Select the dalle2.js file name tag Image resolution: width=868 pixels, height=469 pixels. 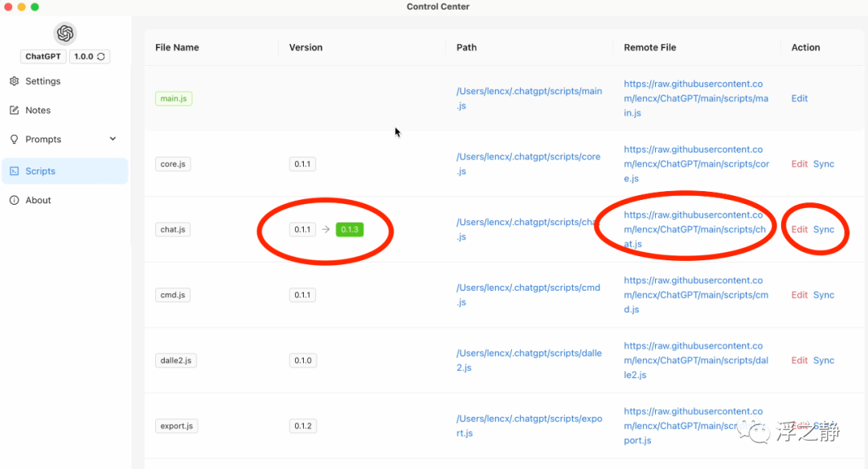(x=176, y=361)
